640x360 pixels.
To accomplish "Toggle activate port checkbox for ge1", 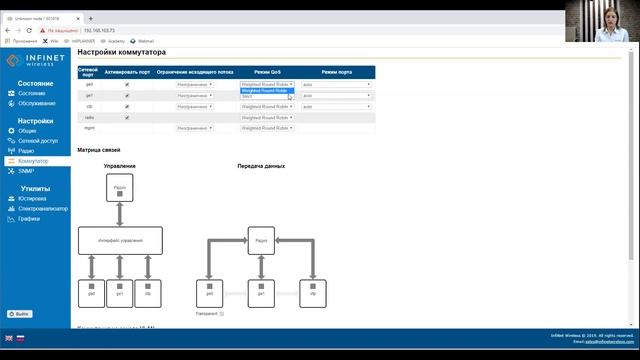I will tap(127, 96).
